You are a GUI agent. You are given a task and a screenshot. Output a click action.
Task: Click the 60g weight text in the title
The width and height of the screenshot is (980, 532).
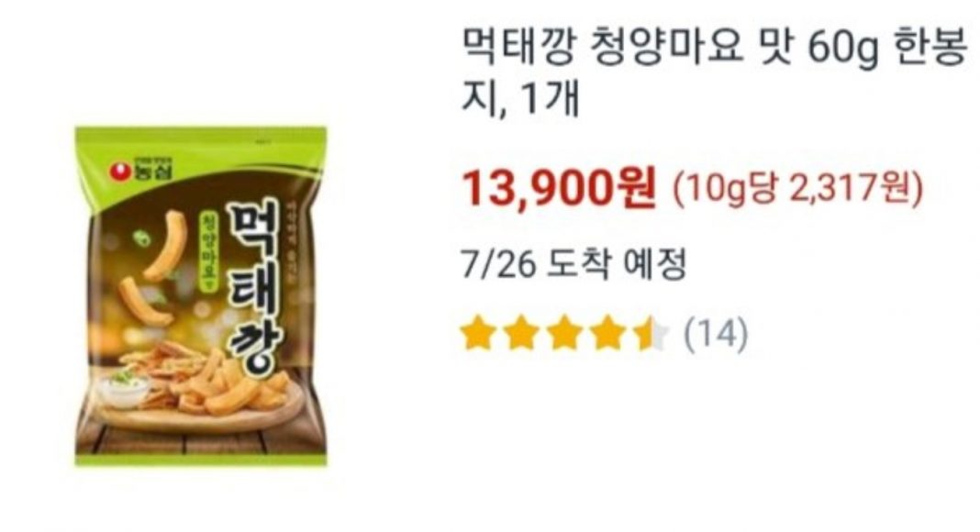[844, 50]
